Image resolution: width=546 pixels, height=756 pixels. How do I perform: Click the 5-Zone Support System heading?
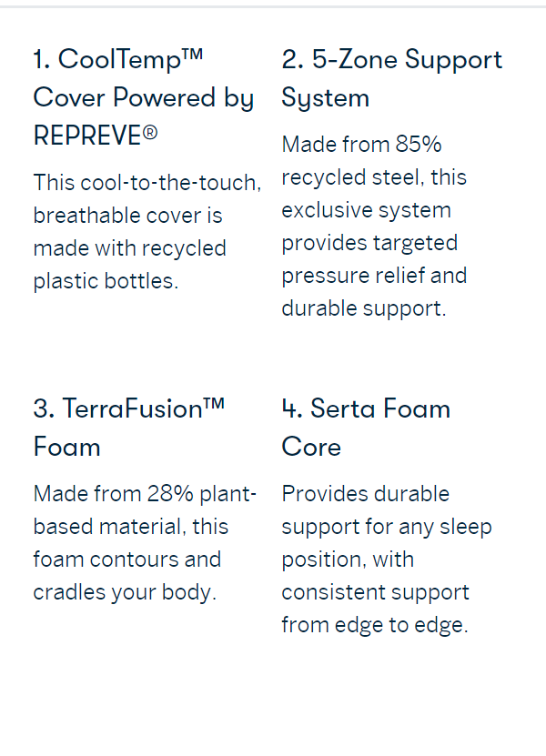click(x=391, y=78)
